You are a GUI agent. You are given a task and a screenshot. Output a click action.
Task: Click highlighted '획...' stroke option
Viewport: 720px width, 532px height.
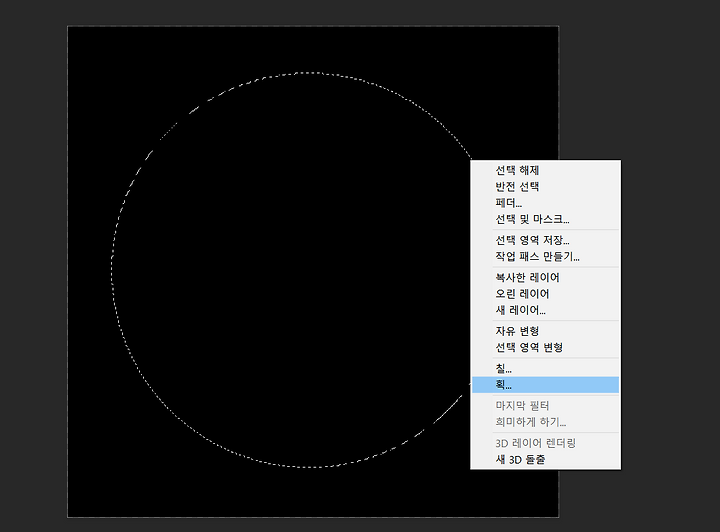click(x=546, y=385)
